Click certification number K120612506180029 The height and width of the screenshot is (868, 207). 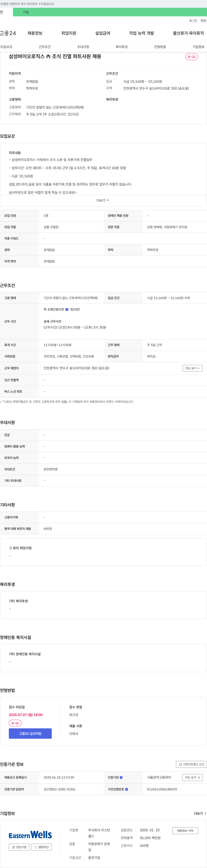(162, 790)
